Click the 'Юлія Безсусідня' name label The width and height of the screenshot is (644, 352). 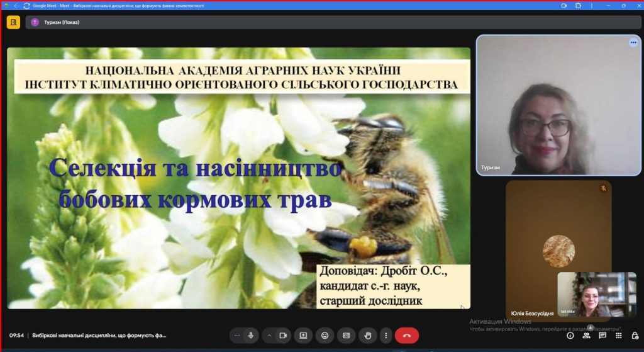[532, 314]
